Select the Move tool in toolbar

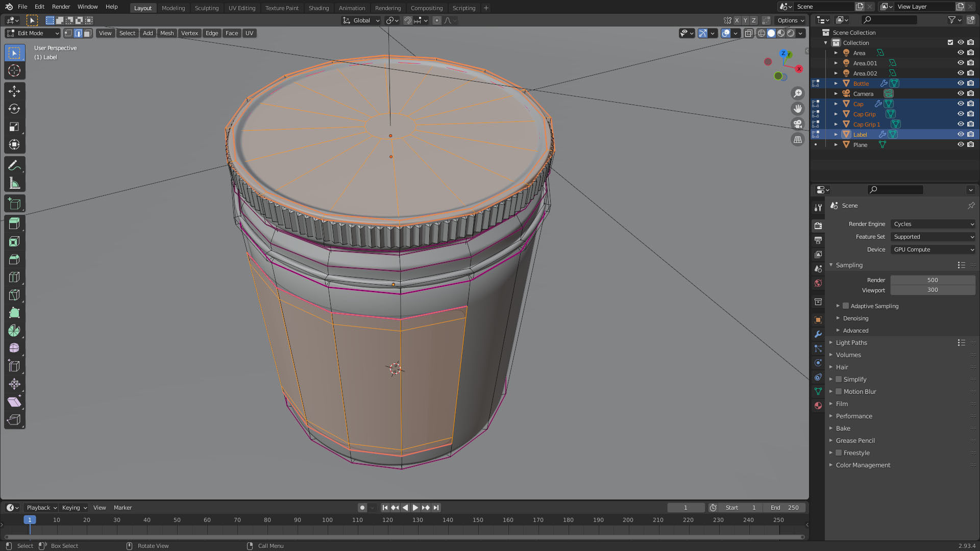(14, 91)
